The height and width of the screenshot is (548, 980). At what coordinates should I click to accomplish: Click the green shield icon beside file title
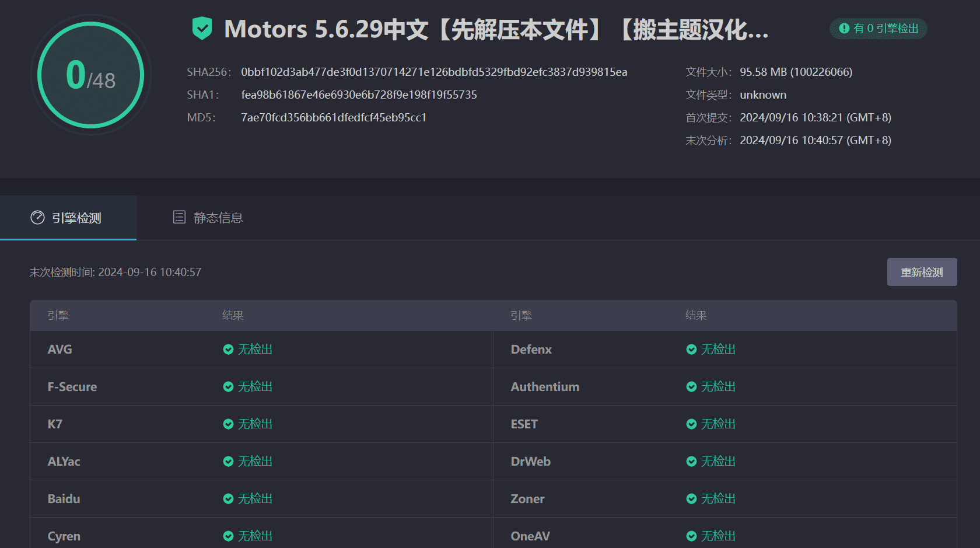click(202, 29)
